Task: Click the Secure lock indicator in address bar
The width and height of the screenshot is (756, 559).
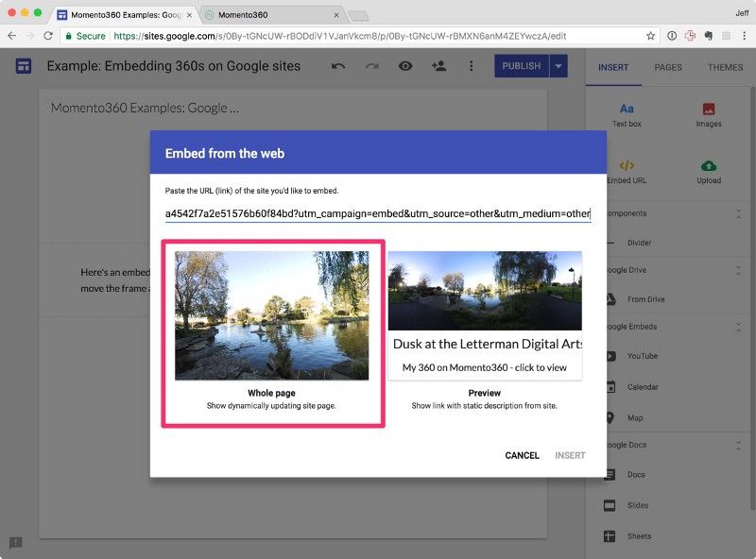Action: pos(85,36)
